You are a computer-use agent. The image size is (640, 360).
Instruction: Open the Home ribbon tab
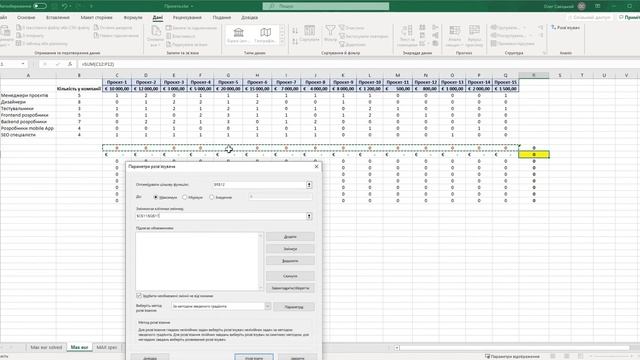point(26,18)
